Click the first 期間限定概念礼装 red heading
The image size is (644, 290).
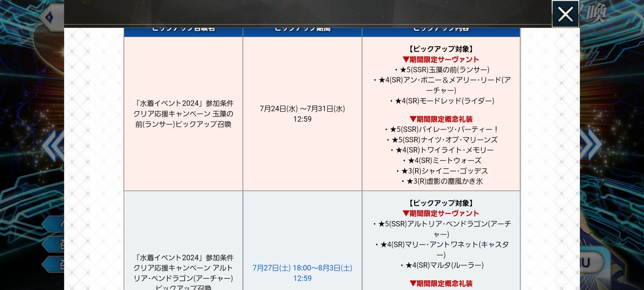441,119
